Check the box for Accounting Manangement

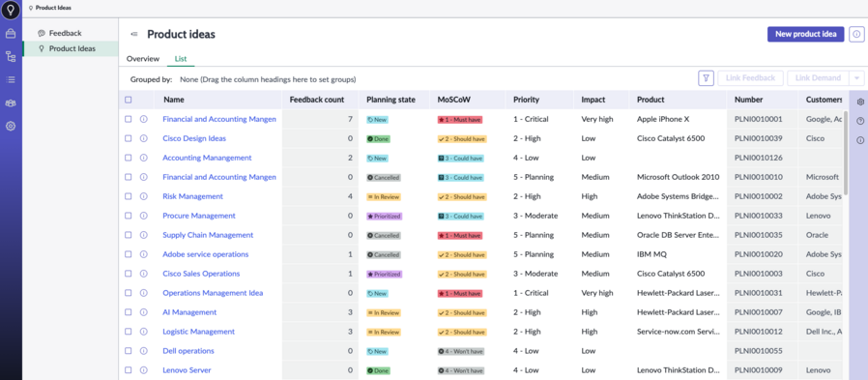[x=129, y=158]
